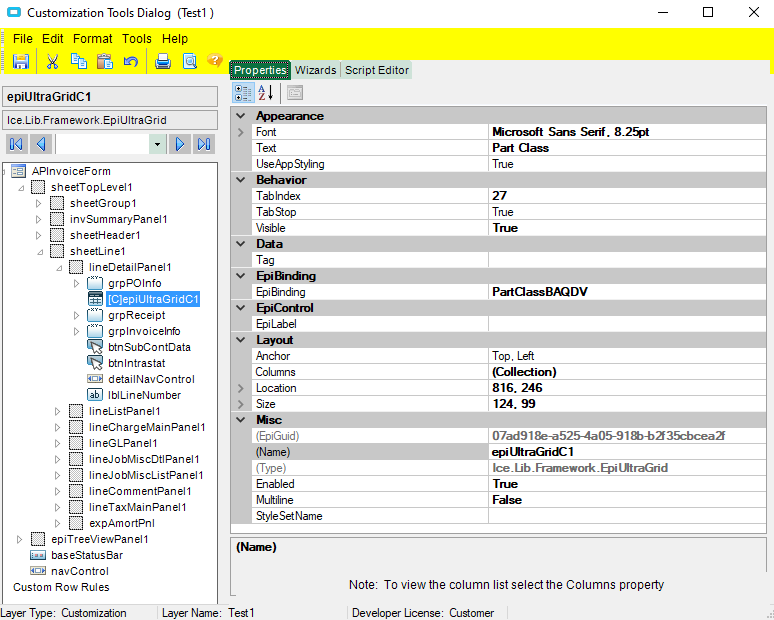Screen dimensions: 774x620
Task: Go to last control navigation button
Action: pyautogui.click(x=204, y=144)
